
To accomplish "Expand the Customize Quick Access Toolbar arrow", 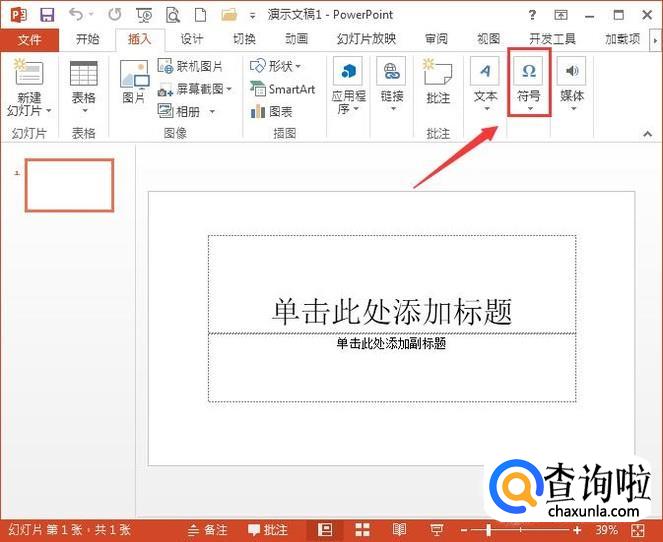I will 252,16.
